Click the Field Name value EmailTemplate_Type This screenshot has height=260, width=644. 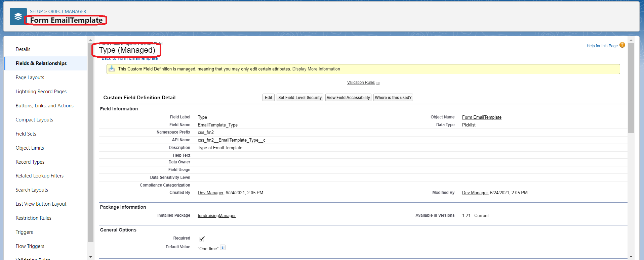click(x=218, y=125)
